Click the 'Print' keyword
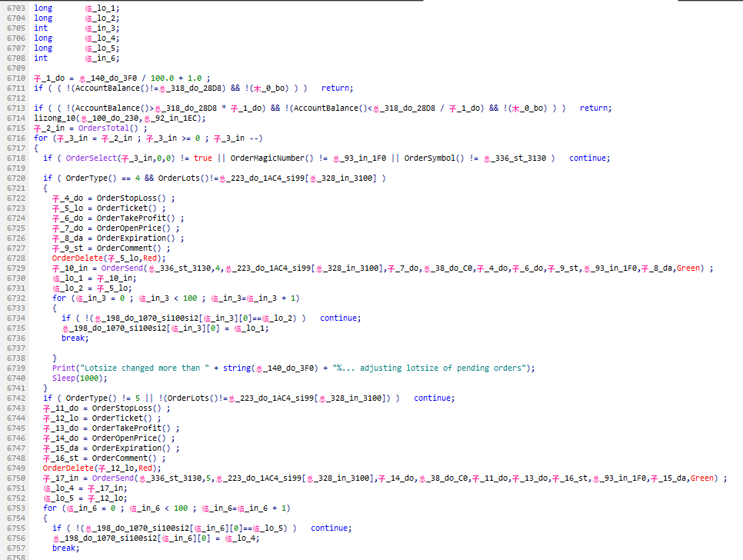This screenshot has width=743, height=560. point(64,368)
